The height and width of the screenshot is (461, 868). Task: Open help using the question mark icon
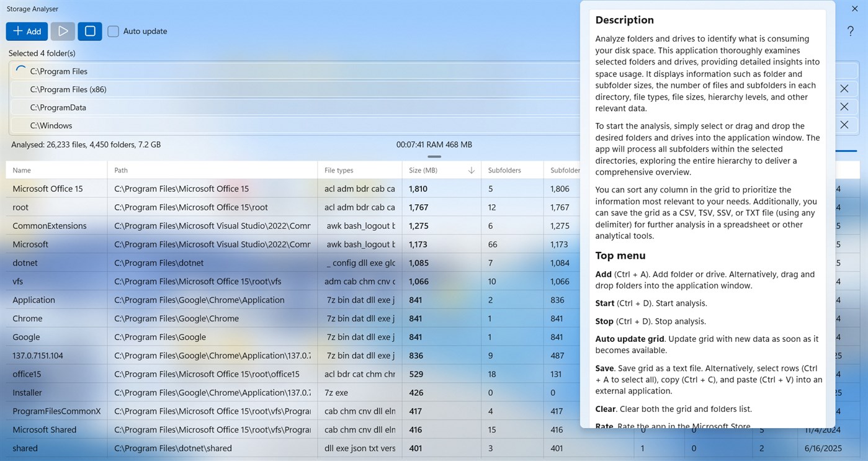[850, 30]
